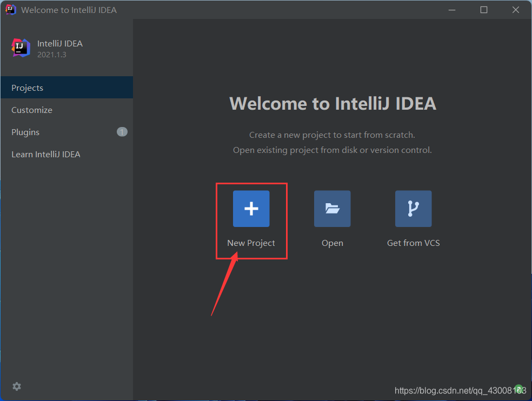Screen dimensions: 532x401
Task: Click the 'Create a new project' text line
Action: pyautogui.click(x=332, y=135)
